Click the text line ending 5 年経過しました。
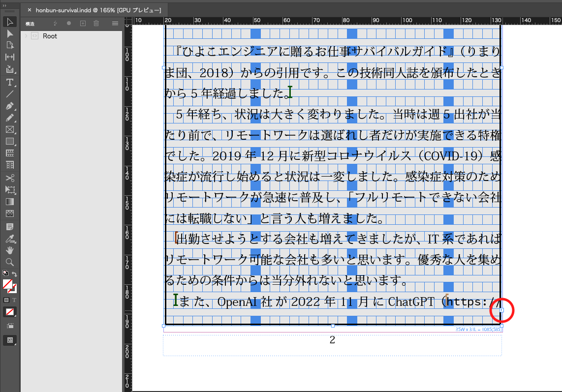 coord(228,93)
